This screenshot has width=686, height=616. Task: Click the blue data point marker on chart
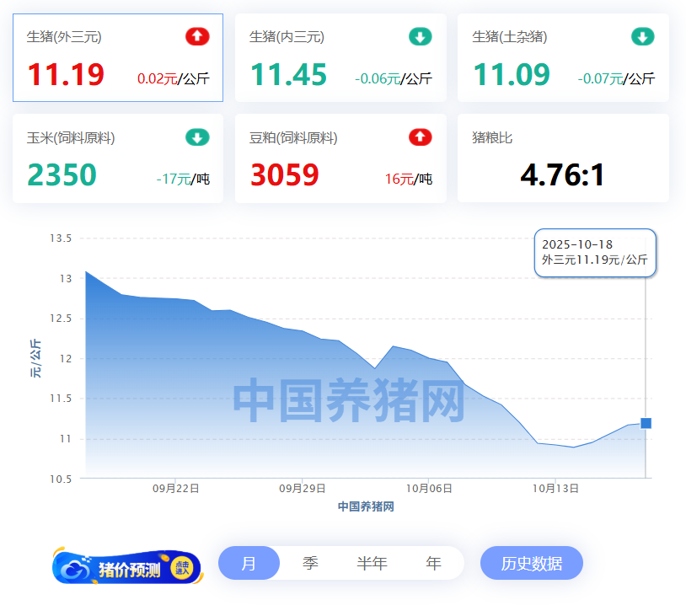(646, 423)
